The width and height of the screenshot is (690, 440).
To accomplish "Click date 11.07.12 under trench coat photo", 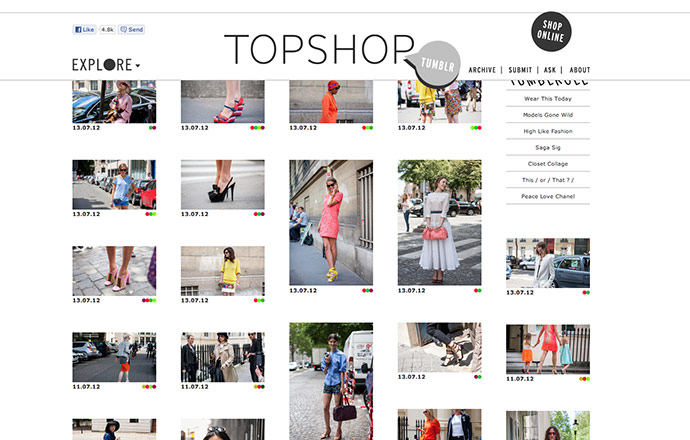I will (x=195, y=386).
